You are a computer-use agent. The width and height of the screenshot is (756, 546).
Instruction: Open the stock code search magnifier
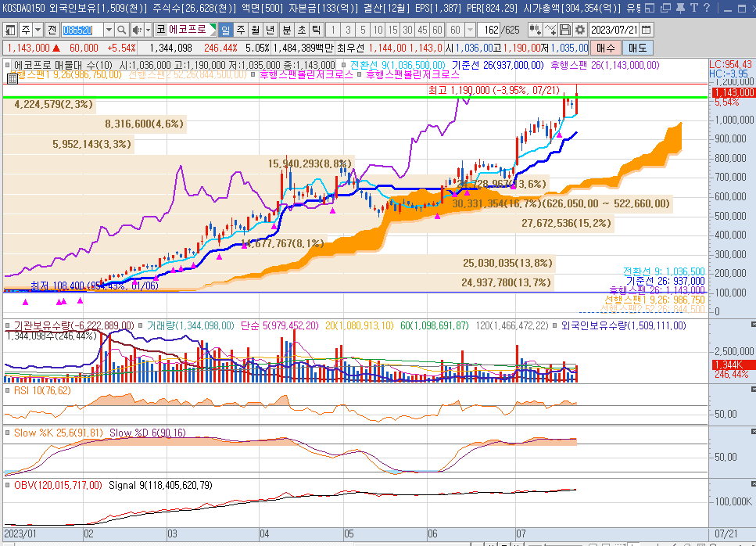point(121,30)
